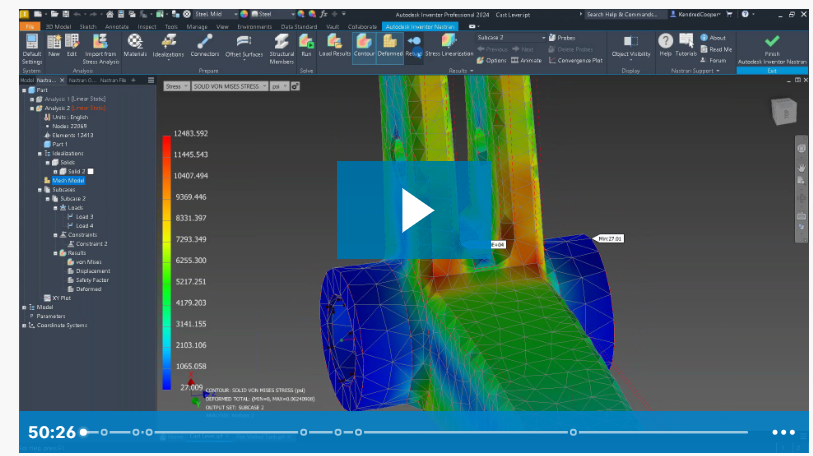
Task: Open the Convergence Plot
Action: point(576,61)
